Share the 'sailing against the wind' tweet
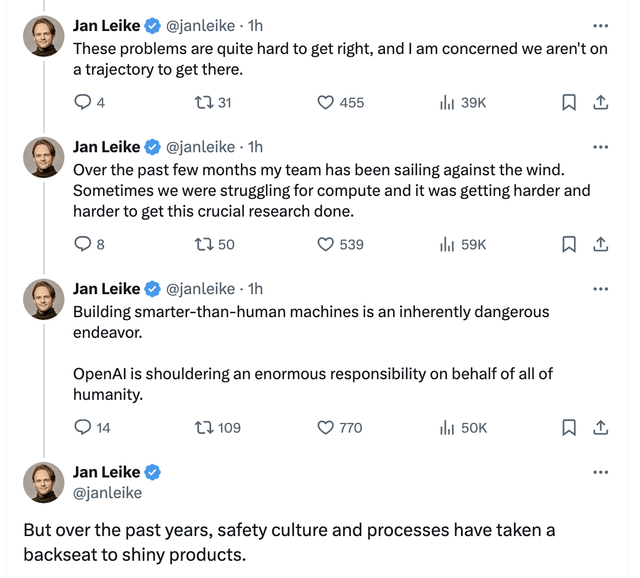Image resolution: width=640 pixels, height=578 pixels. tap(600, 244)
